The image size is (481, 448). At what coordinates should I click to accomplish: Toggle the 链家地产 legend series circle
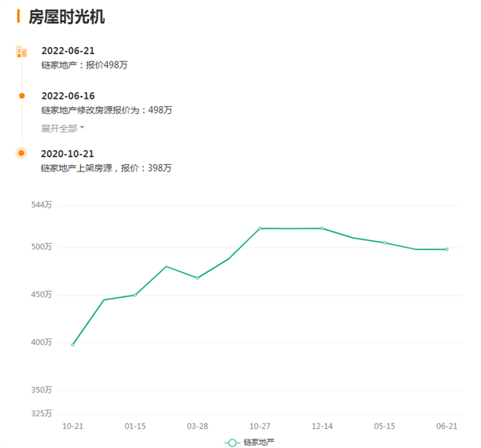232,443
